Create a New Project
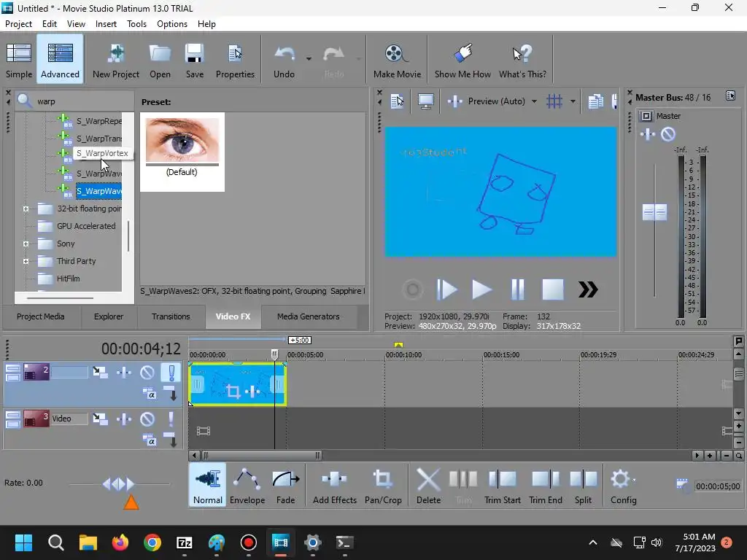747x560 pixels. coord(116,61)
